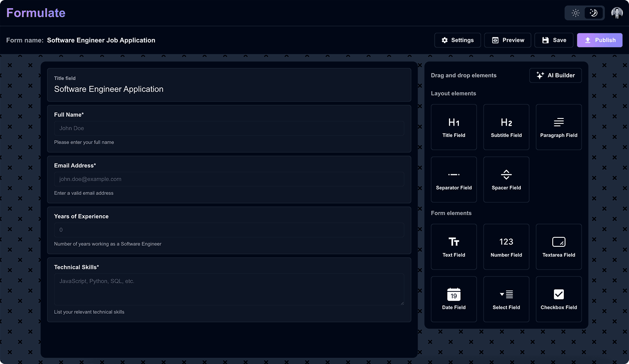Save the form
The height and width of the screenshot is (364, 629).
[x=554, y=40]
